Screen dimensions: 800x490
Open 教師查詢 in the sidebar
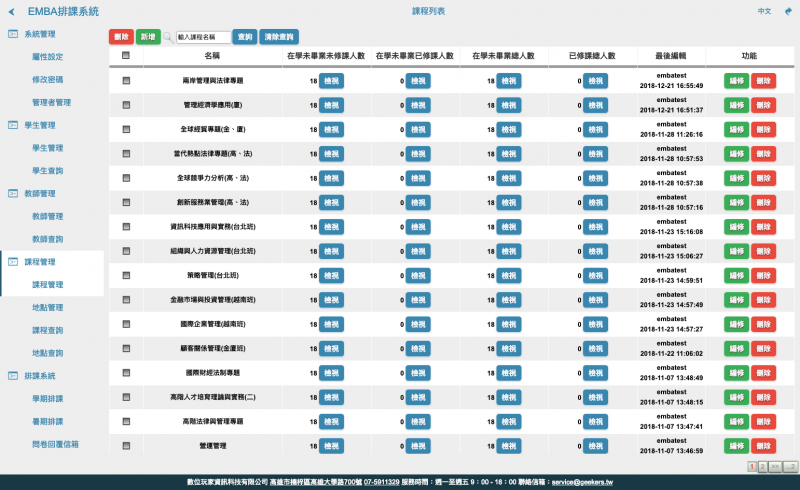click(x=47, y=239)
